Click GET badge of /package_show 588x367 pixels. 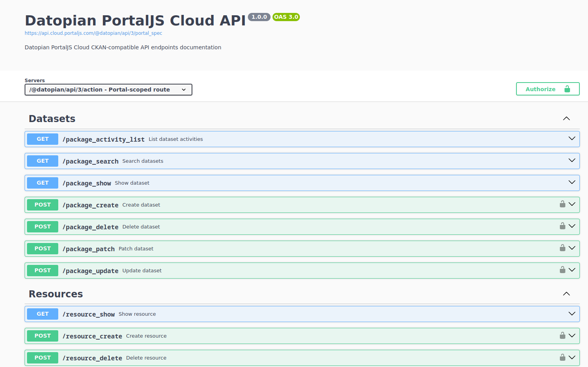click(43, 183)
